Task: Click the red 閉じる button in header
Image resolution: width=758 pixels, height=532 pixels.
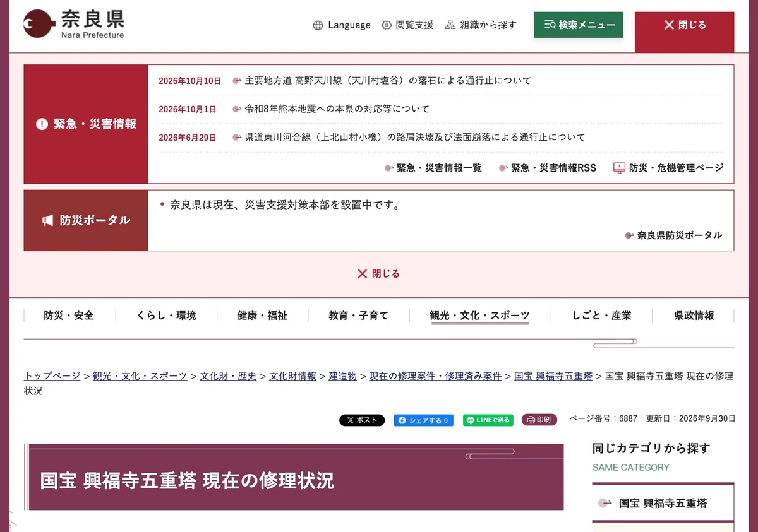Action: coord(684,32)
